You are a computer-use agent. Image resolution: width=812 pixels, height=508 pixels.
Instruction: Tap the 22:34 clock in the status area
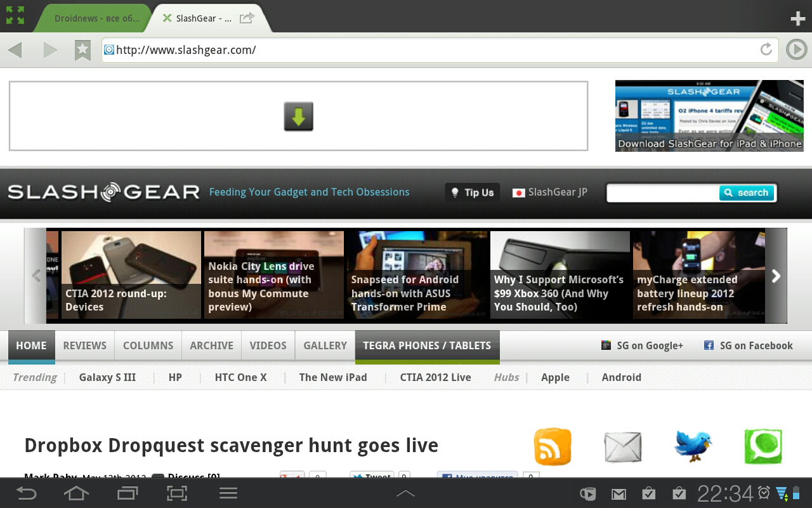click(725, 493)
